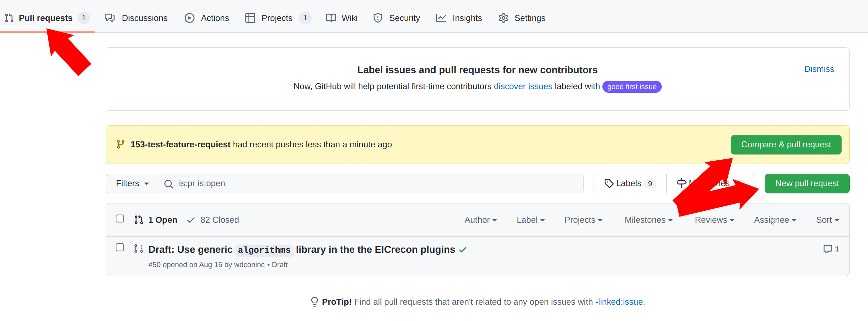The width and height of the screenshot is (868, 321).
Task: Switch to the Projects tab
Action: 278,18
